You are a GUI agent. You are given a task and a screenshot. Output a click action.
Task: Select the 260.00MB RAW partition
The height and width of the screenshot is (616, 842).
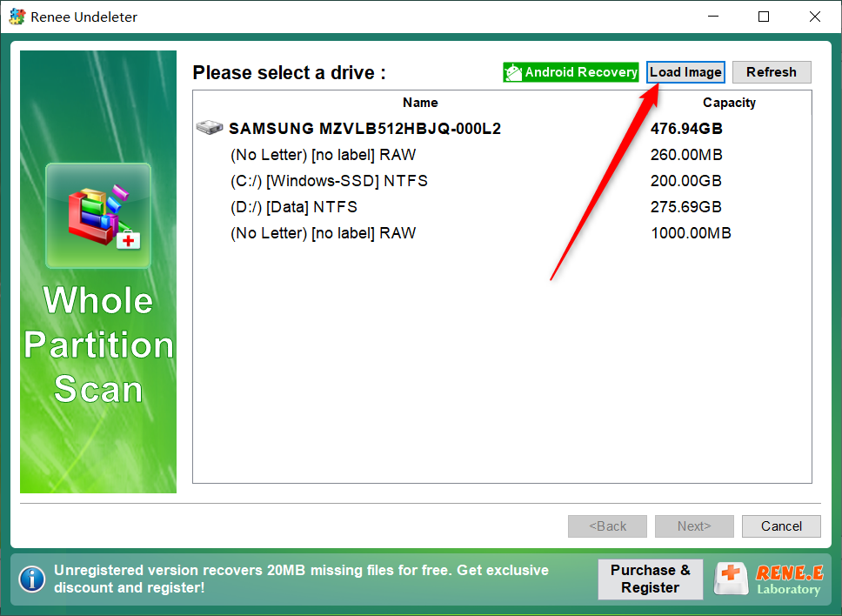(502, 155)
